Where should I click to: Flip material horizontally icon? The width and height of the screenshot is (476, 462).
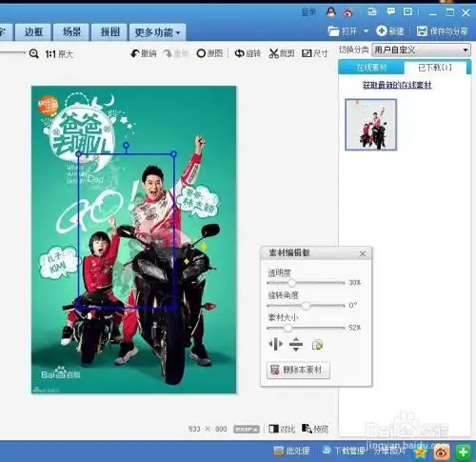(275, 344)
